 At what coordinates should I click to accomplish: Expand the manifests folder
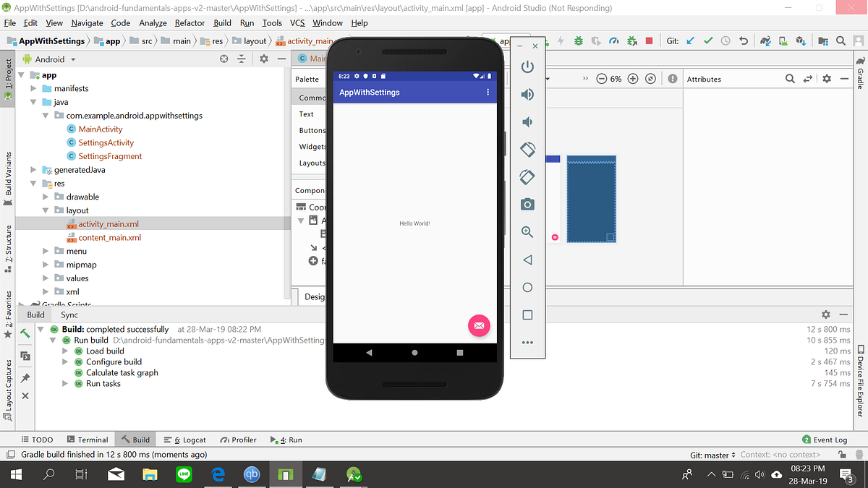click(x=32, y=88)
